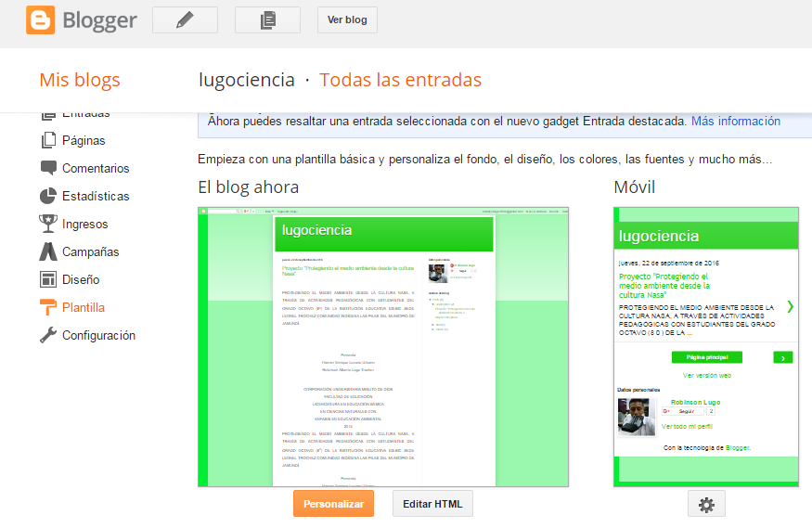Viewport: 812px width, 528px height.
Task: Open mobile template gear settings button
Action: tap(706, 504)
